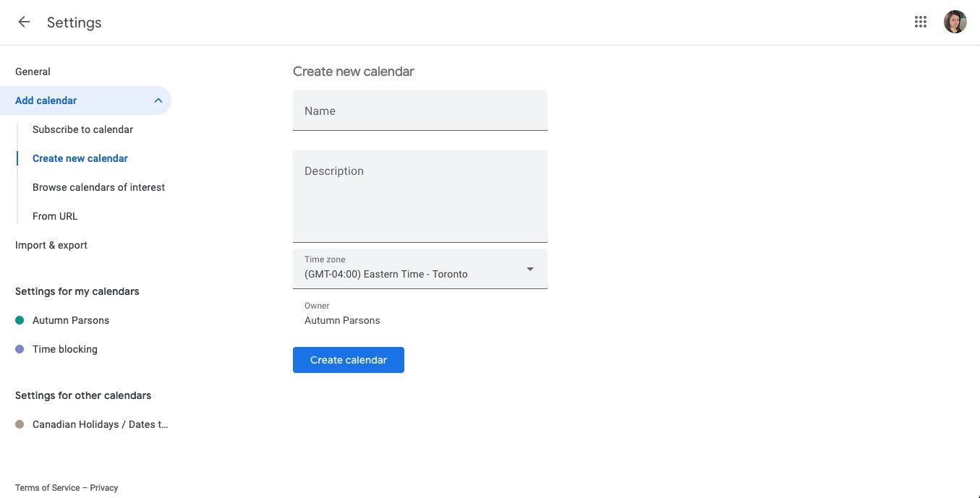Click the teal dot beside Autumn Parsons

coord(18,319)
